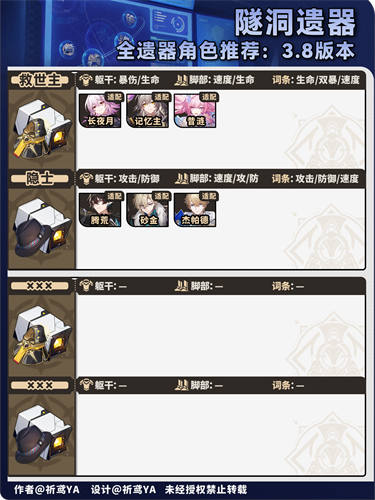Click the 长夜月 character portrait
Viewport: 375px width, 500px height.
(x=100, y=111)
